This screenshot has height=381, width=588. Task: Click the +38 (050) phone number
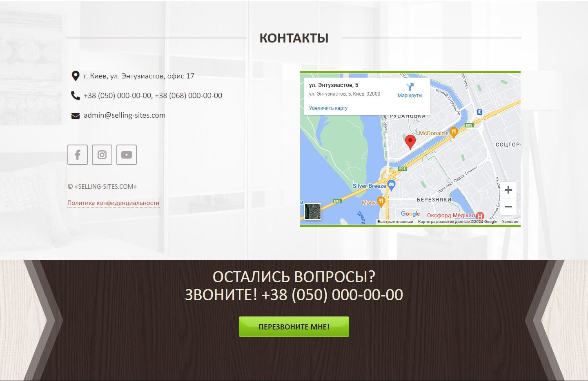tap(118, 96)
